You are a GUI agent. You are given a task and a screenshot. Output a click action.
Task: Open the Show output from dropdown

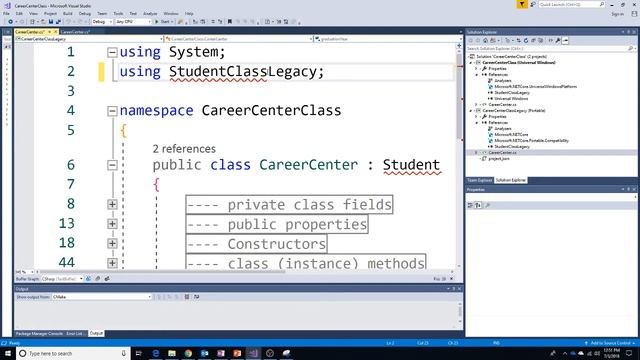102,297
